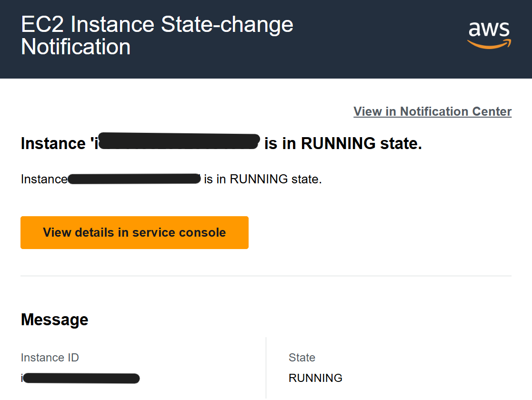The height and width of the screenshot is (400, 532).
Task: Click the redacted instance ID in paragraph line
Action: 134,179
